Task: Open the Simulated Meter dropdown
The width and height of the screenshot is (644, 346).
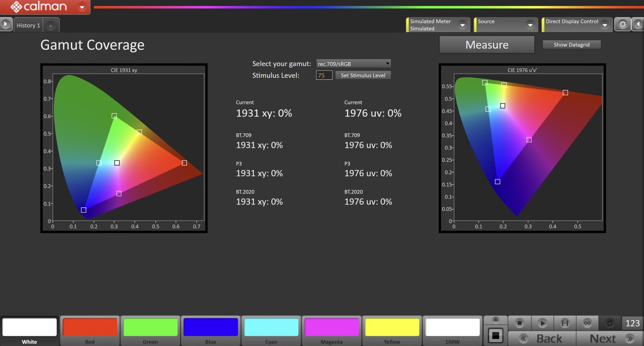Action: coord(462,25)
